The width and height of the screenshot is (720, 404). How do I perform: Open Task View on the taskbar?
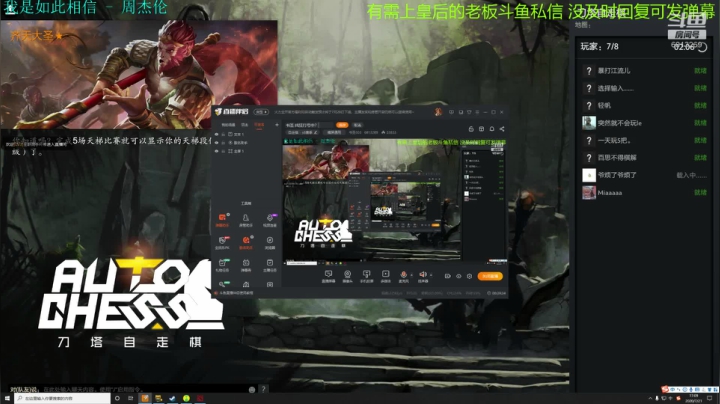(130, 398)
